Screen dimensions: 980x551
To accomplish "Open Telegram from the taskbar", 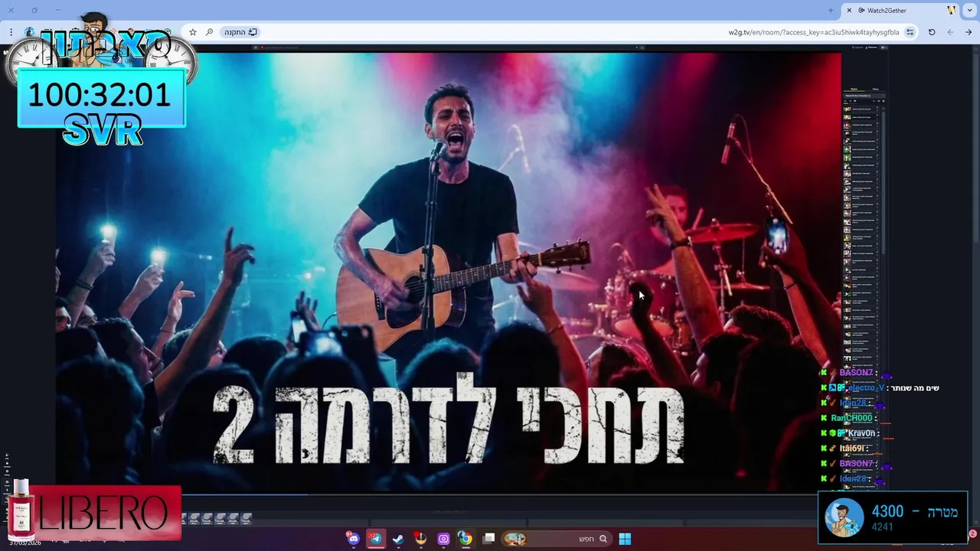I will click(x=376, y=539).
